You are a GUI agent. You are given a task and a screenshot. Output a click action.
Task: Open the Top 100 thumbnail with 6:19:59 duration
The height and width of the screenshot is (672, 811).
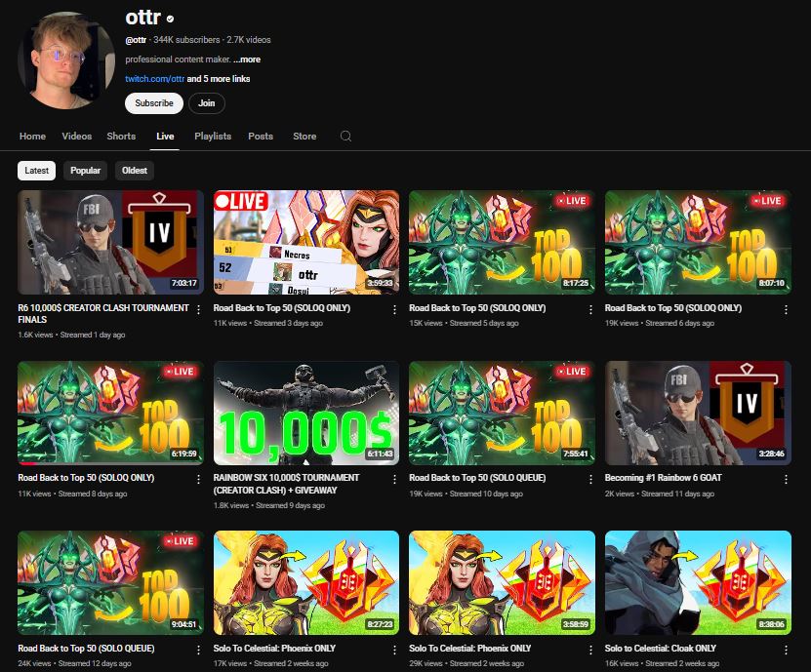click(x=110, y=413)
